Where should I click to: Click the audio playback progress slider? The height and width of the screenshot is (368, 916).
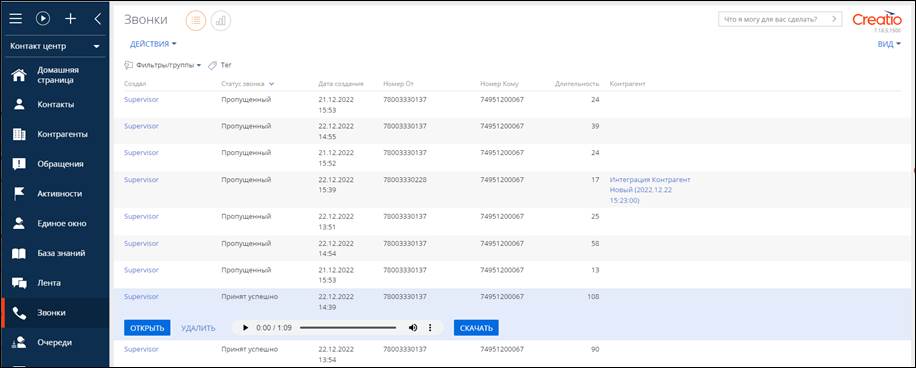pos(348,328)
